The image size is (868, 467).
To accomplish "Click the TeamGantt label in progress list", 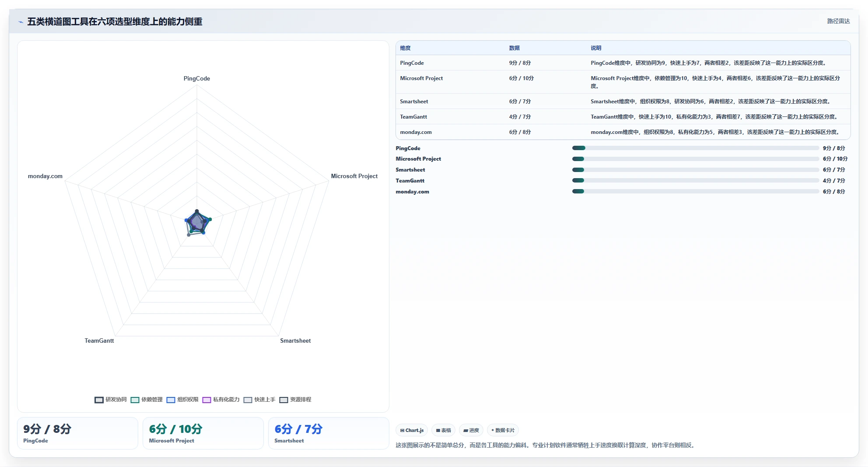I will coord(410,181).
